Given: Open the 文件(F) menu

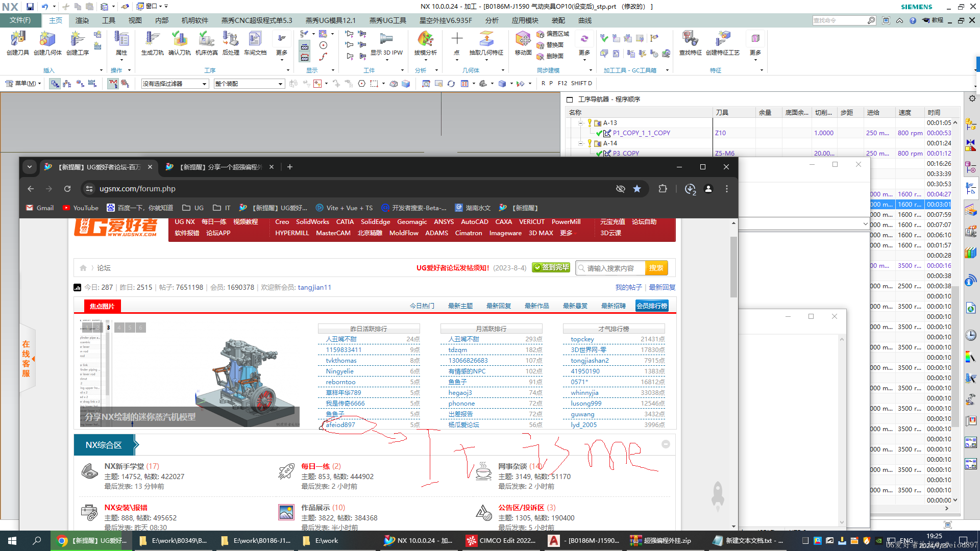Looking at the screenshot, I should pyautogui.click(x=20, y=20).
